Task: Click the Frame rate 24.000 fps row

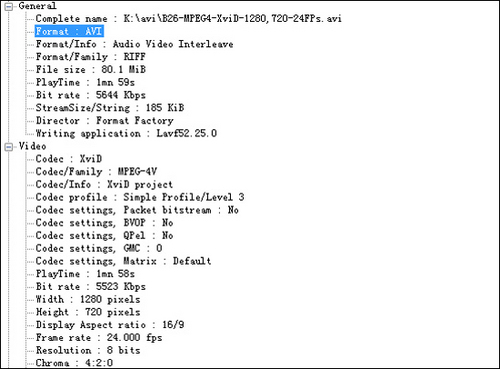Action: point(99,338)
